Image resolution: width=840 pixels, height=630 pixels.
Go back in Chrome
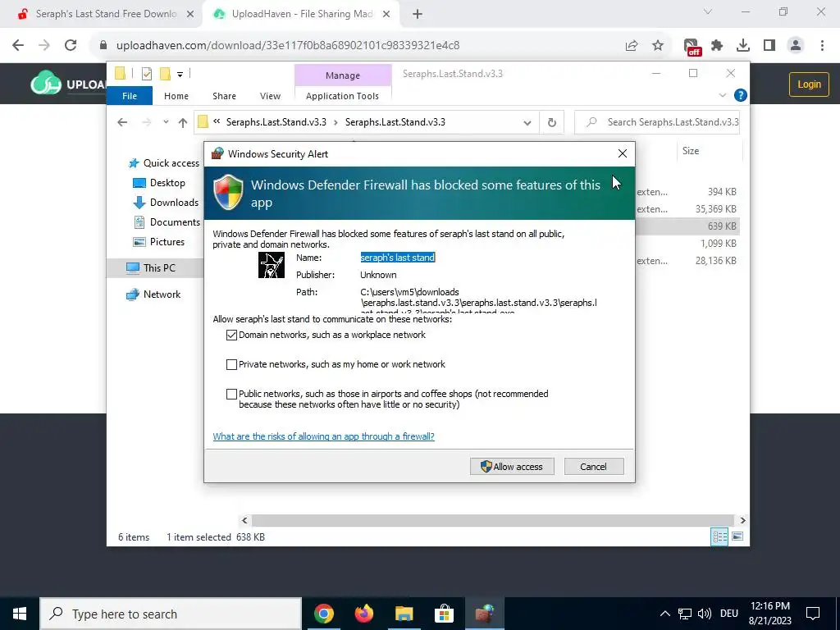[x=18, y=46]
